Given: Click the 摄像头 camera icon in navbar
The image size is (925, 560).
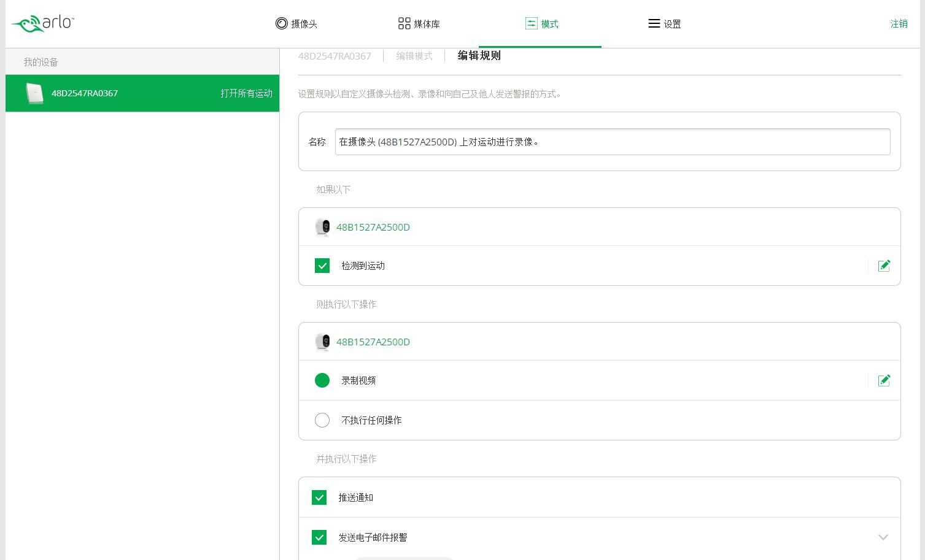Looking at the screenshot, I should tap(282, 23).
